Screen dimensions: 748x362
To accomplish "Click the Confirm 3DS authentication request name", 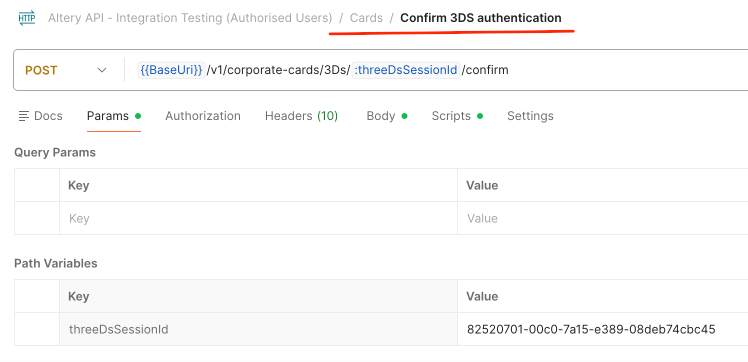I will coord(481,18).
